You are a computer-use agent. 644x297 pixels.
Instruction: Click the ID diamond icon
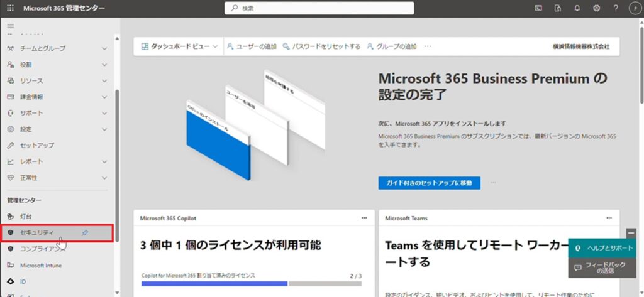[11, 282]
